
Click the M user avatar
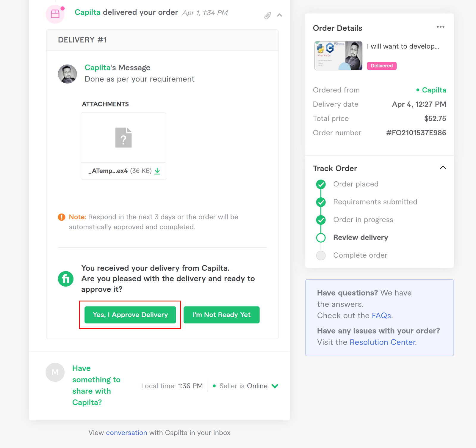click(55, 372)
